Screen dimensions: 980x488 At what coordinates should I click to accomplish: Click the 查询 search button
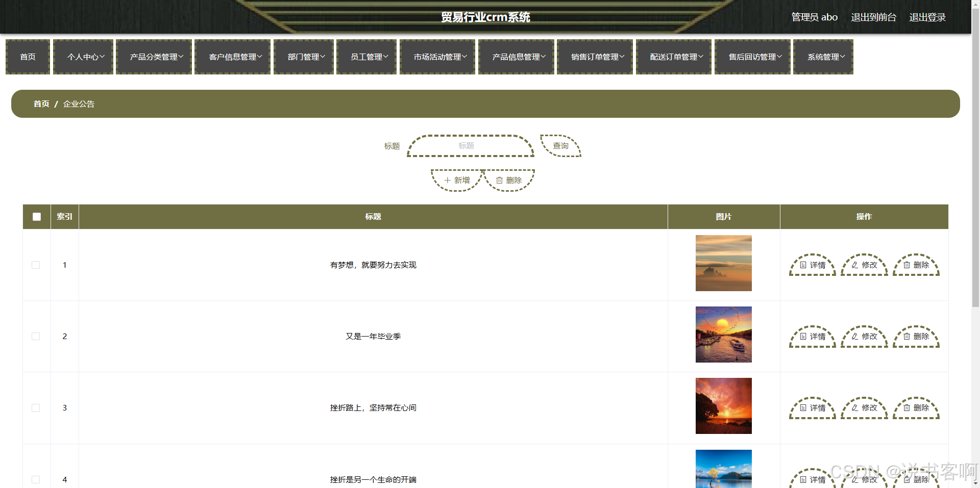[x=560, y=146]
